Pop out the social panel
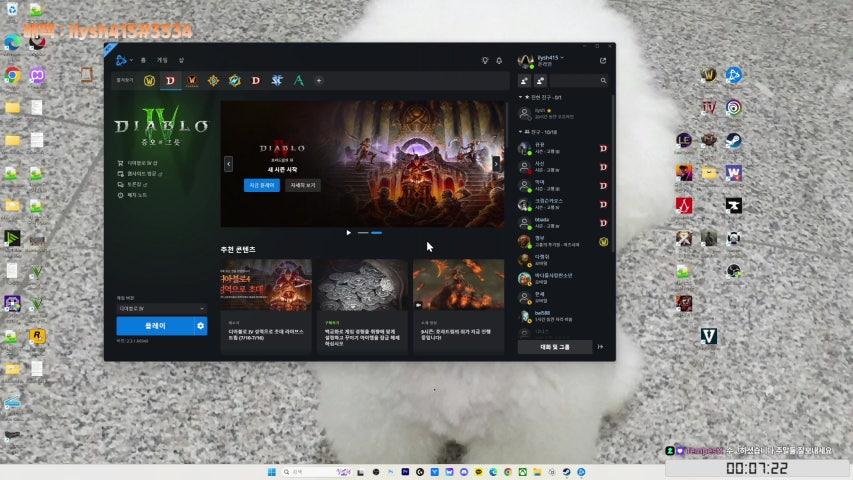Viewport: 853px width, 480px height. [x=603, y=61]
